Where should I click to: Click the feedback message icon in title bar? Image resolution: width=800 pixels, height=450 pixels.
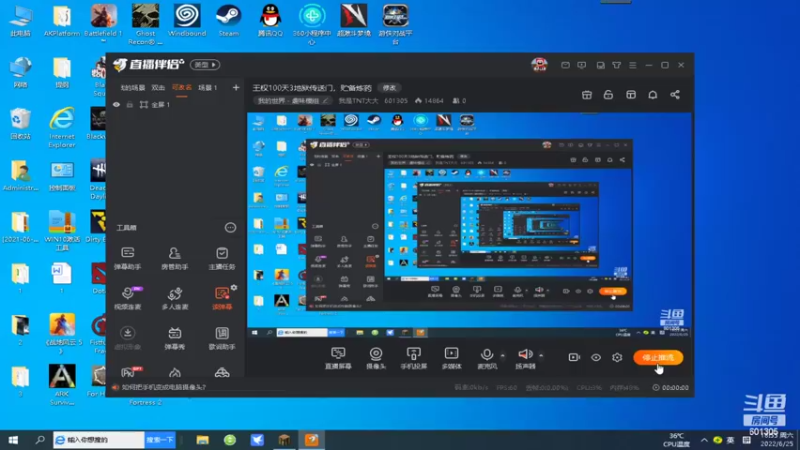click(x=582, y=65)
